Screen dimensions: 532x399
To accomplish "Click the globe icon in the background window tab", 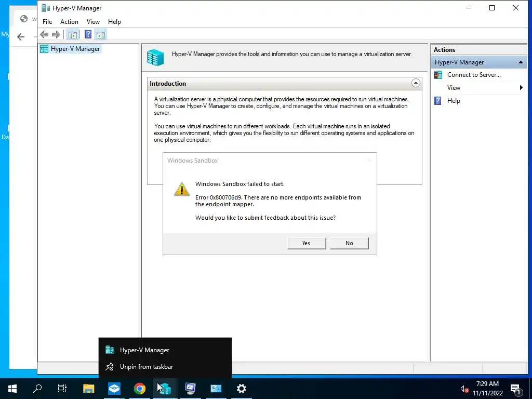I will (24, 19).
